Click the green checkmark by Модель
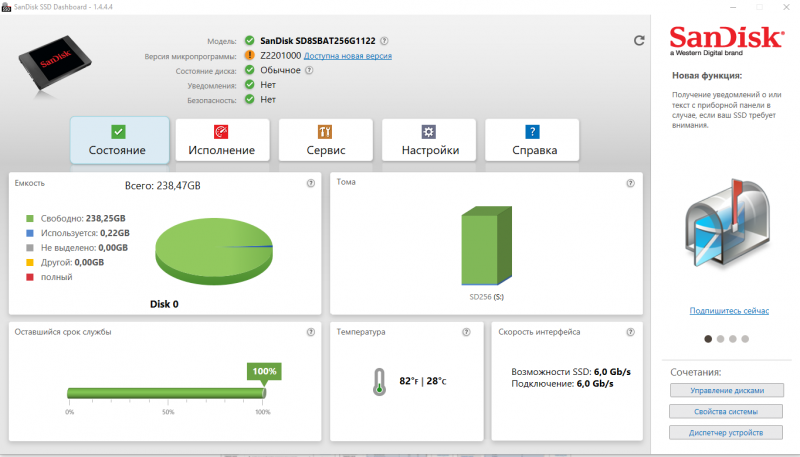This screenshot has height=457, width=800. [249, 40]
